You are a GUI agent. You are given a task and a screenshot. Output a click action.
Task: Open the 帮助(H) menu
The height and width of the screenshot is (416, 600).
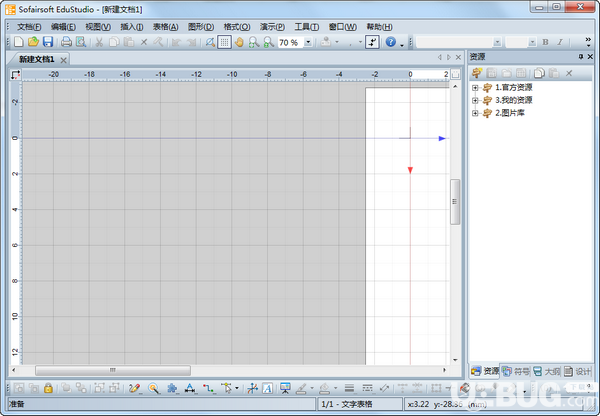coord(379,27)
